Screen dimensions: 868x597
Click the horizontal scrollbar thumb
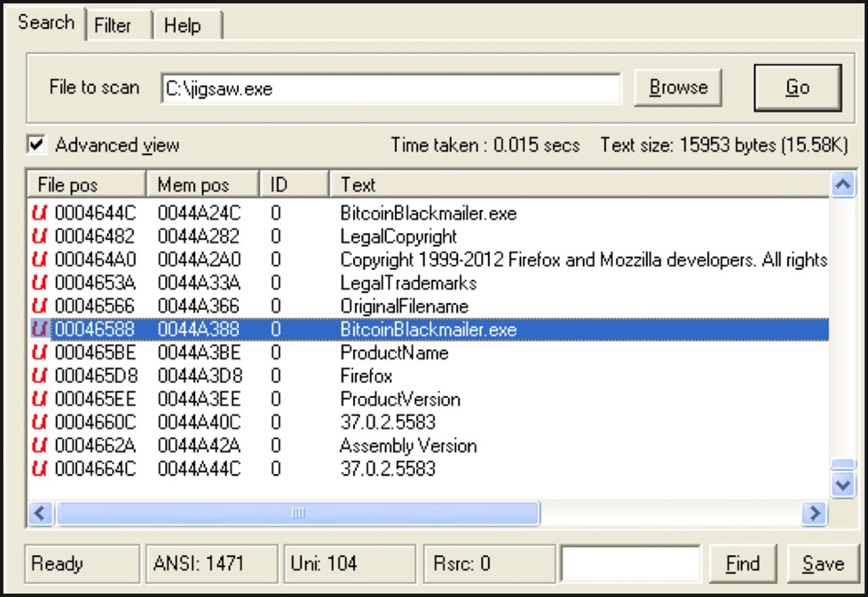coord(298,513)
